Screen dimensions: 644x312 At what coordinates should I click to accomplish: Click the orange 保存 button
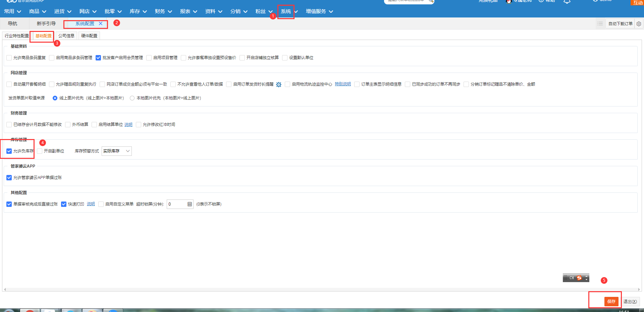click(611, 301)
